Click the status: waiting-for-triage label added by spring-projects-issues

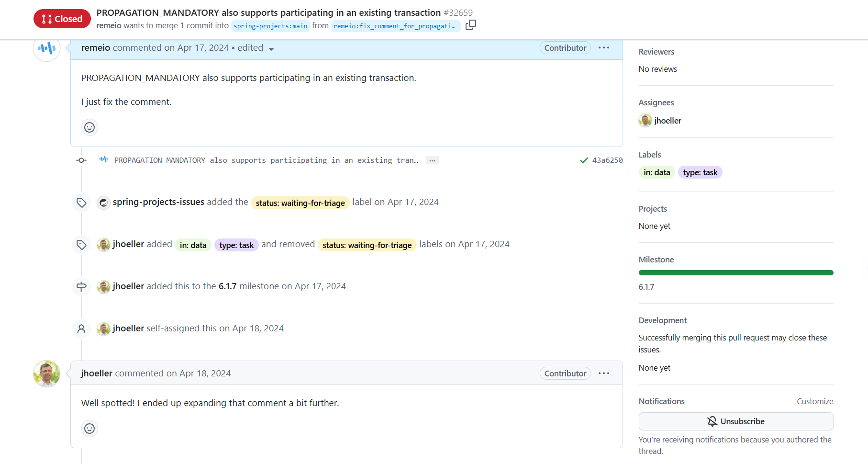pyautogui.click(x=300, y=203)
